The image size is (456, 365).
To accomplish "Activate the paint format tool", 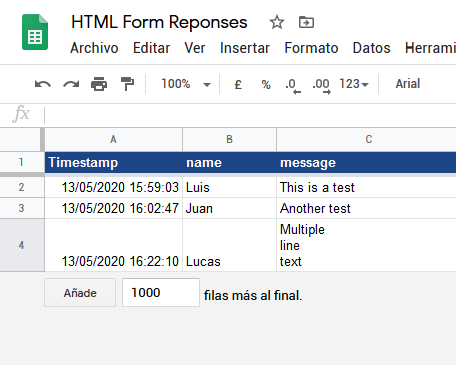I will coord(127,84).
